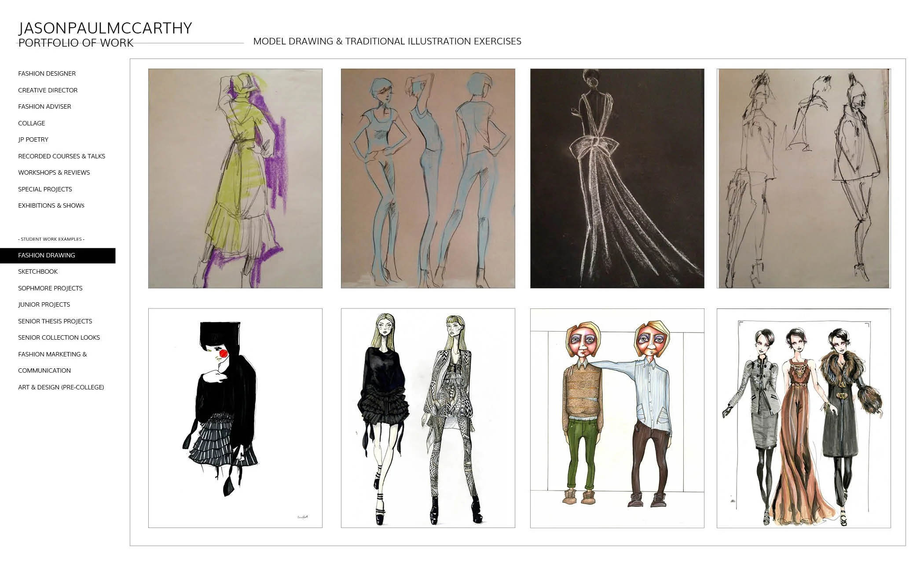The height and width of the screenshot is (561, 924).
Task: Open the three women fur-coat illustration
Action: click(803, 418)
